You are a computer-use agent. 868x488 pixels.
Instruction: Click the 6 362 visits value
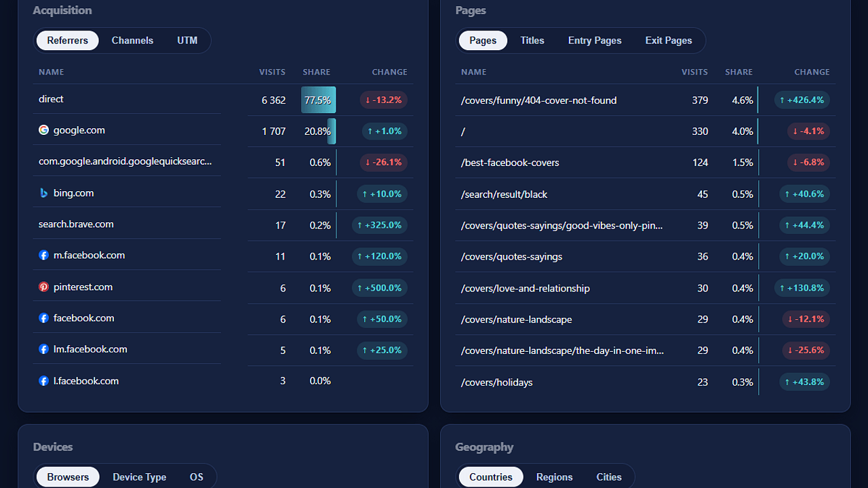click(274, 100)
